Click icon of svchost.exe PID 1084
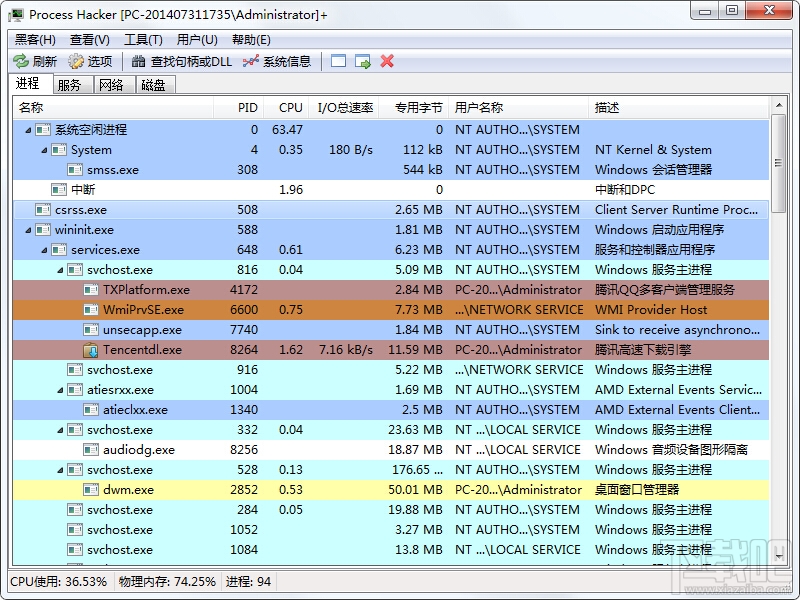This screenshot has width=800, height=600. coord(75,549)
